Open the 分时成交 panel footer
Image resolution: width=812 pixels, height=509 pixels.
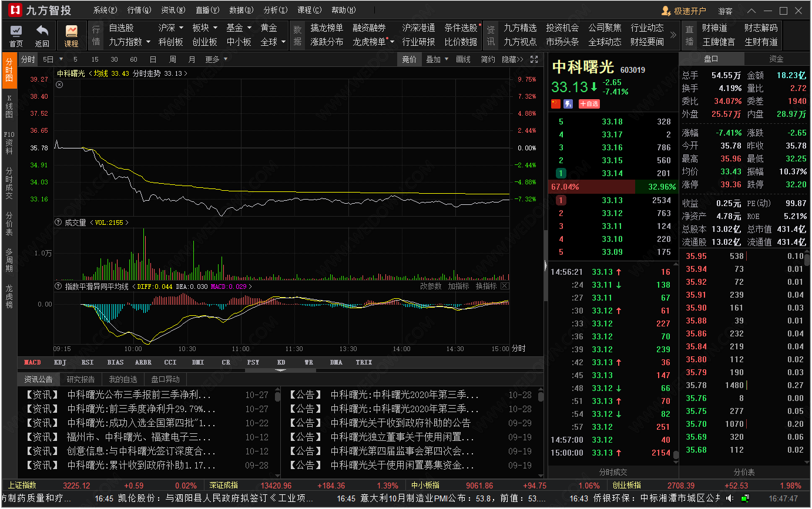(x=613, y=472)
